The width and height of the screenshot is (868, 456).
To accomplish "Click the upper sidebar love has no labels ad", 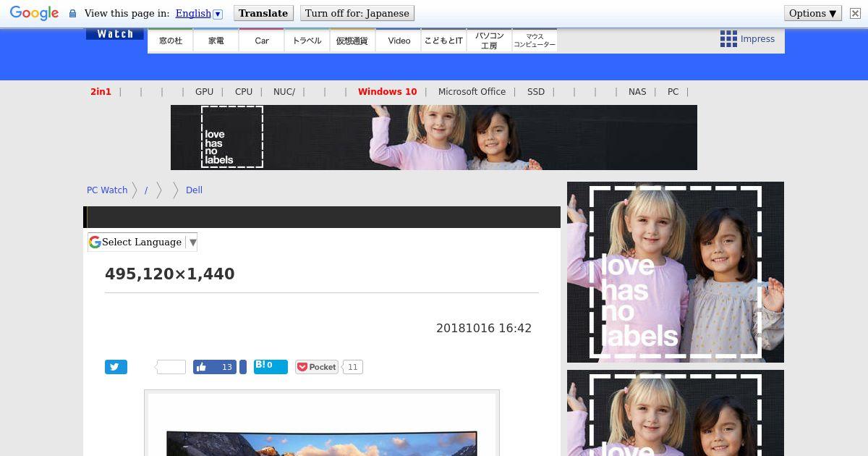I will tap(676, 272).
